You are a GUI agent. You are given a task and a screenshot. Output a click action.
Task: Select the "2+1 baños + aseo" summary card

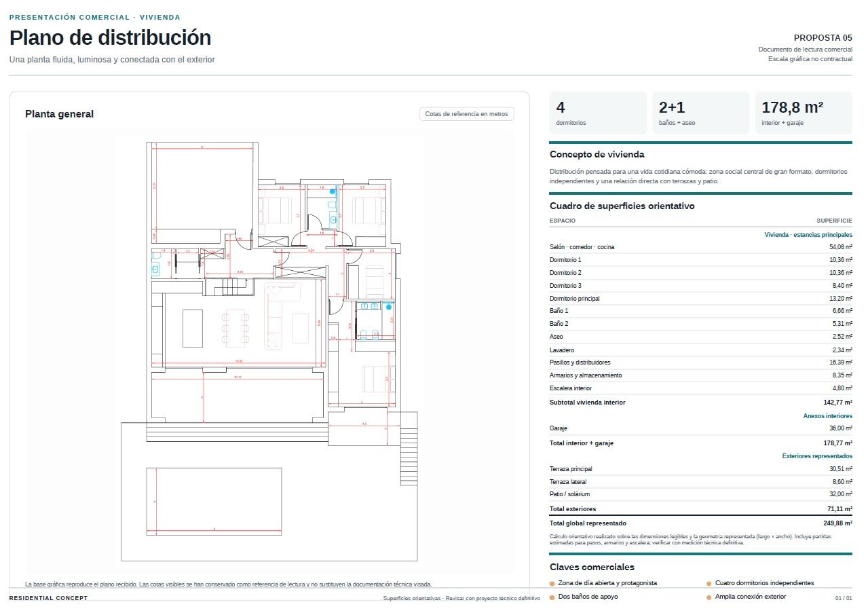pyautogui.click(x=701, y=113)
